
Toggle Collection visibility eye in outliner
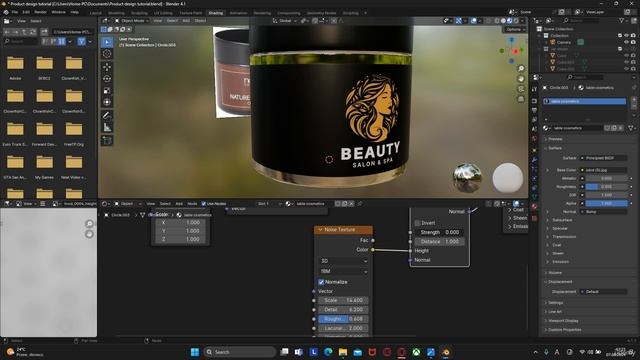tap(627, 36)
